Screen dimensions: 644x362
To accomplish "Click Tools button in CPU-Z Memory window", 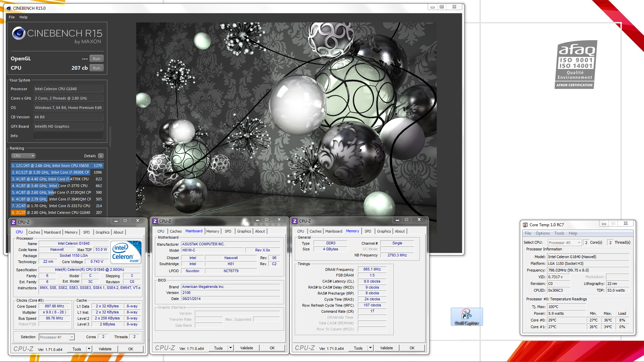I will click(x=358, y=348).
